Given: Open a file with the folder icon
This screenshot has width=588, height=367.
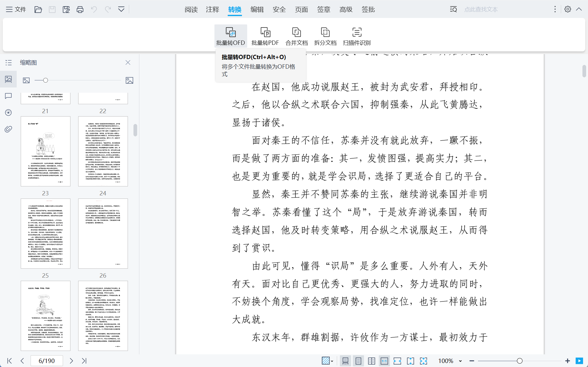Looking at the screenshot, I should [x=38, y=10].
